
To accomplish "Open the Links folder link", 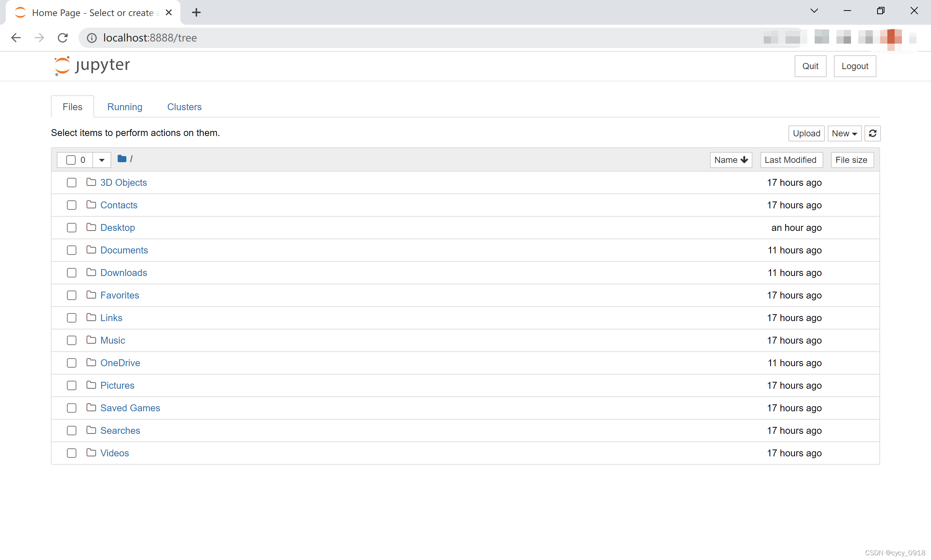I will pyautogui.click(x=111, y=318).
